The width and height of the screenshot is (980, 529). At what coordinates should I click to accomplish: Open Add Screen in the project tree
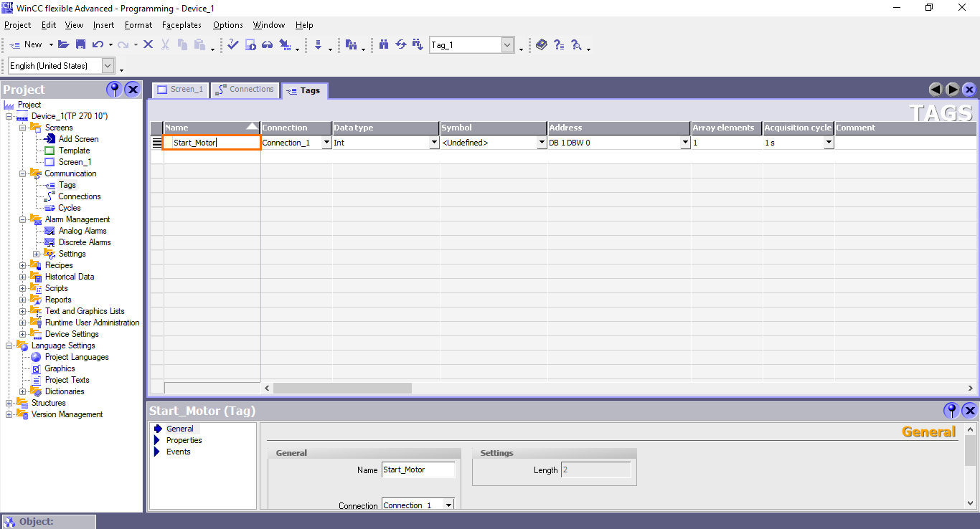78,139
